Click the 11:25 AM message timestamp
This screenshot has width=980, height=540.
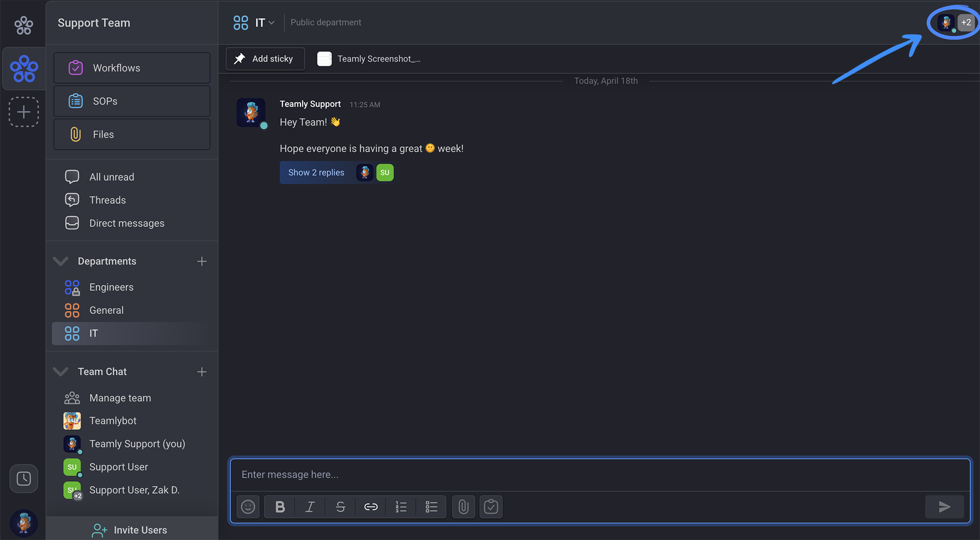coord(365,104)
